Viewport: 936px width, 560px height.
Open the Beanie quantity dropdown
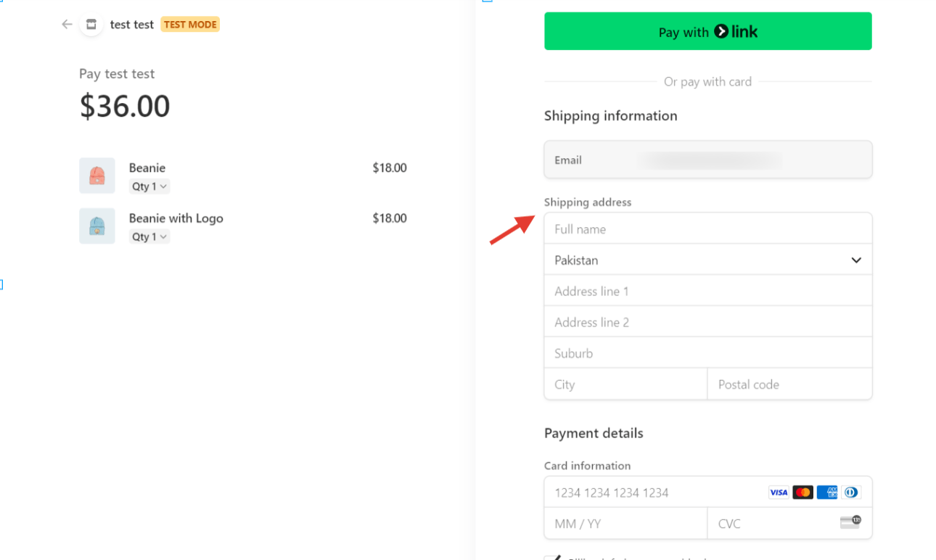149,186
